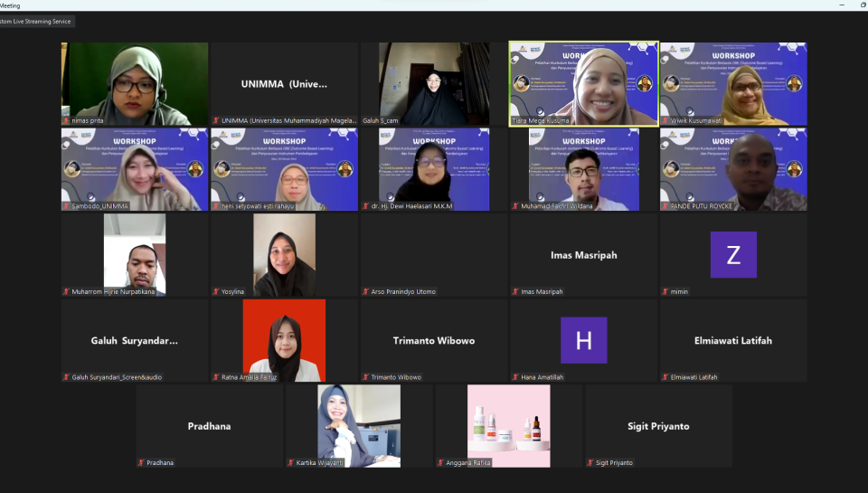Select Kartika Wijayanti's profile photo
Screen dimensions: 868x493
359,426
